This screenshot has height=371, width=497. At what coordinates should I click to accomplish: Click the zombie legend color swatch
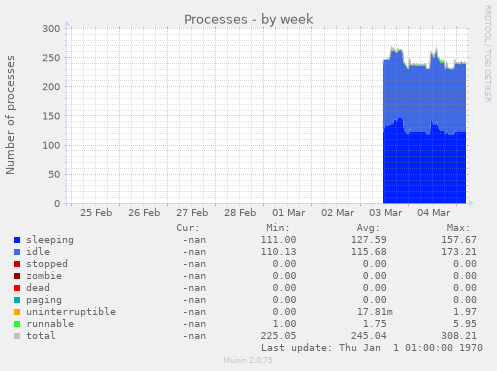[17, 276]
